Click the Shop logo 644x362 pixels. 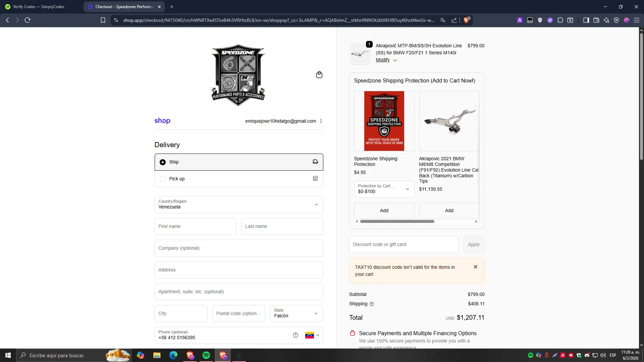coord(162,121)
